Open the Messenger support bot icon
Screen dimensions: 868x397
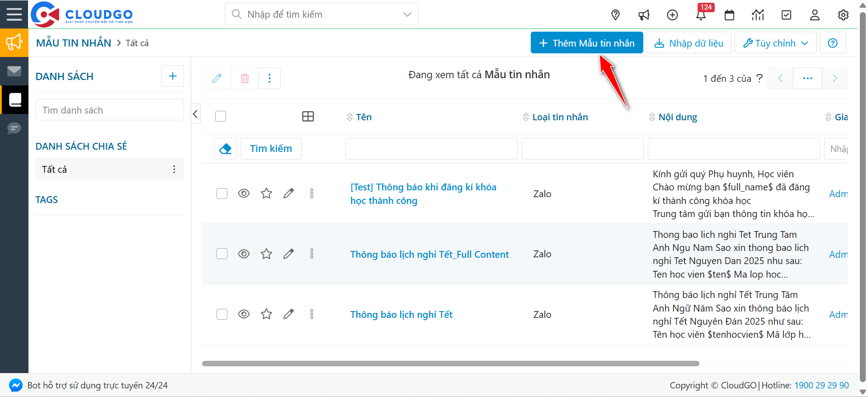tap(15, 385)
